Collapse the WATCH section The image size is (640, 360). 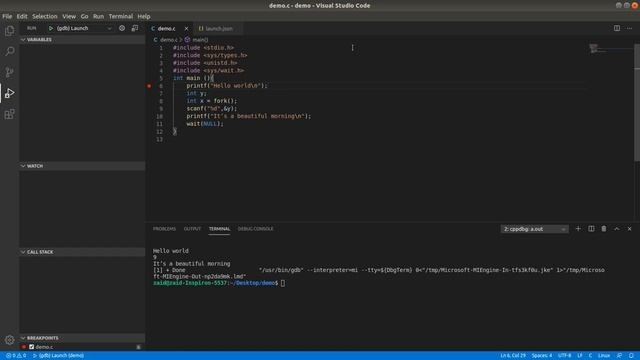click(82, 166)
